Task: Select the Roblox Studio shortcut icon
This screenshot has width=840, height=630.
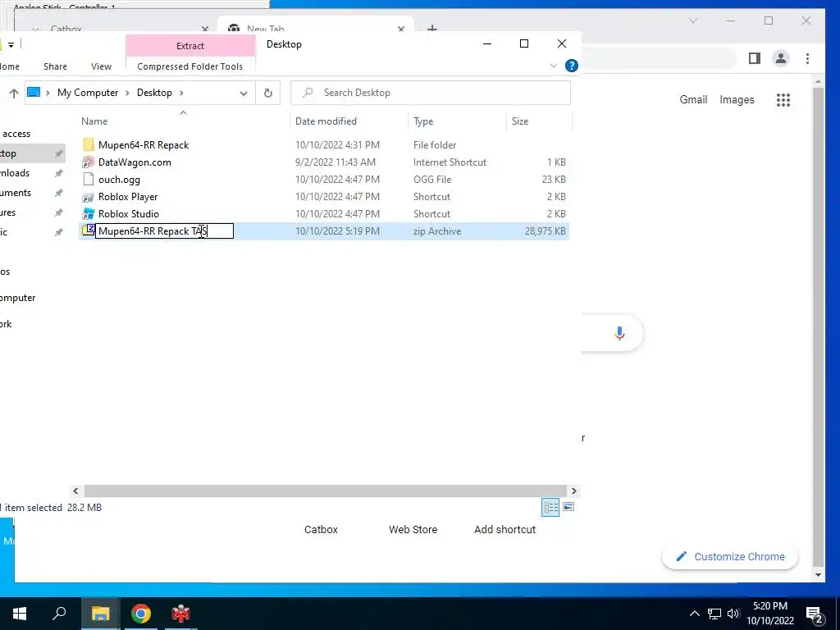Action: coord(89,214)
